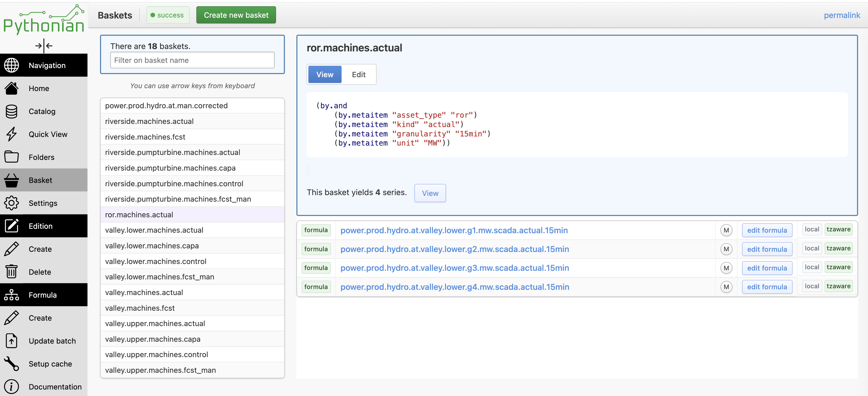Click the Delete trash can icon

click(11, 272)
